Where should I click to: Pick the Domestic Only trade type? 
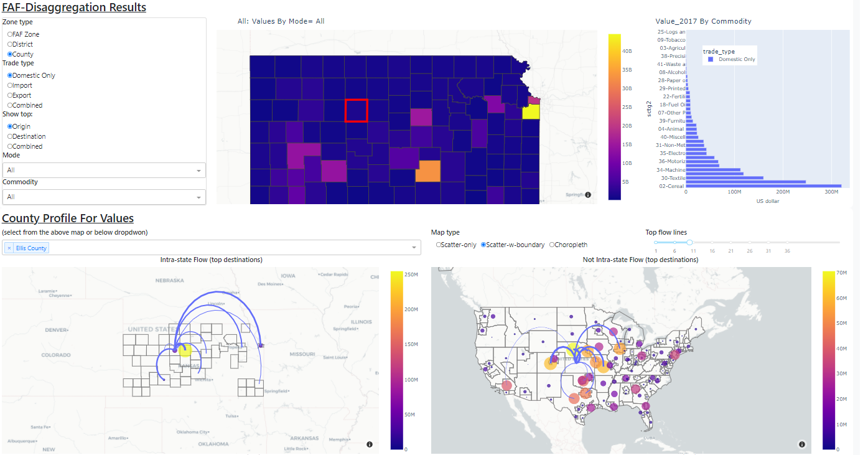coord(10,75)
